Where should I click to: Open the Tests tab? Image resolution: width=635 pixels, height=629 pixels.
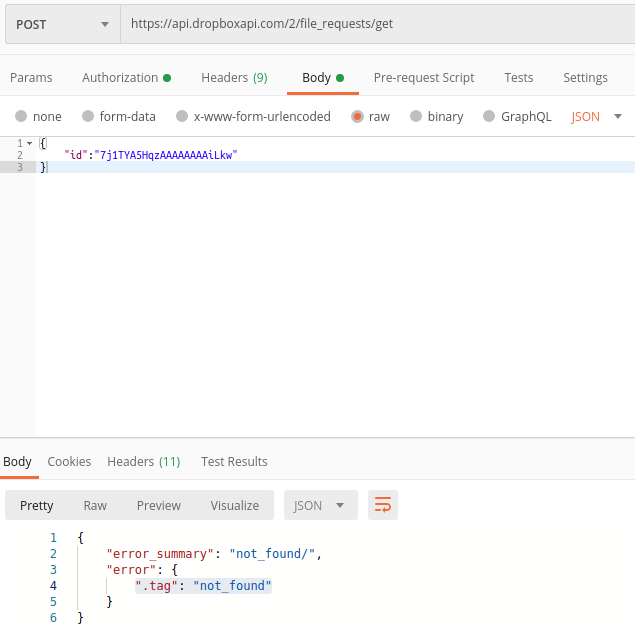518,77
